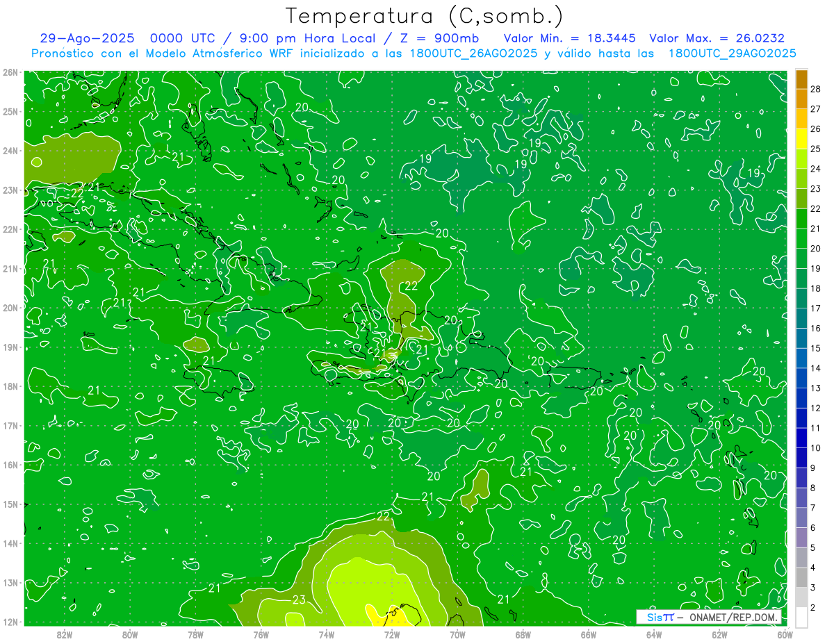
Task: Click the blue swatch between 13 and 14
Action: click(801, 377)
